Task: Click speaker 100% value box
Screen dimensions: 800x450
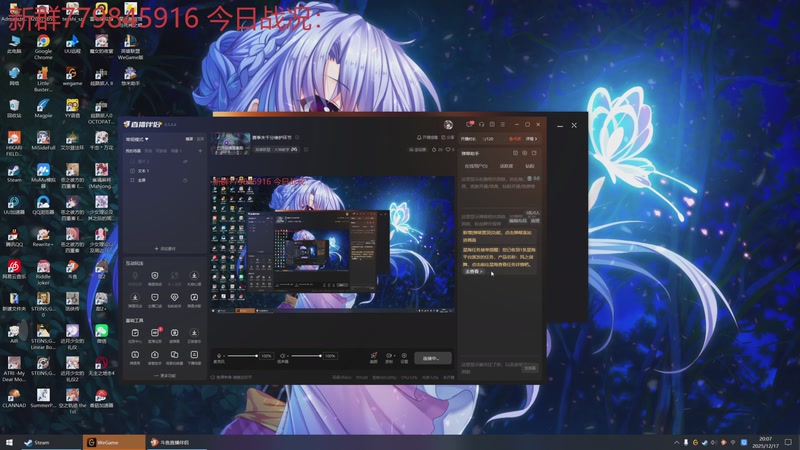Action: pos(330,356)
